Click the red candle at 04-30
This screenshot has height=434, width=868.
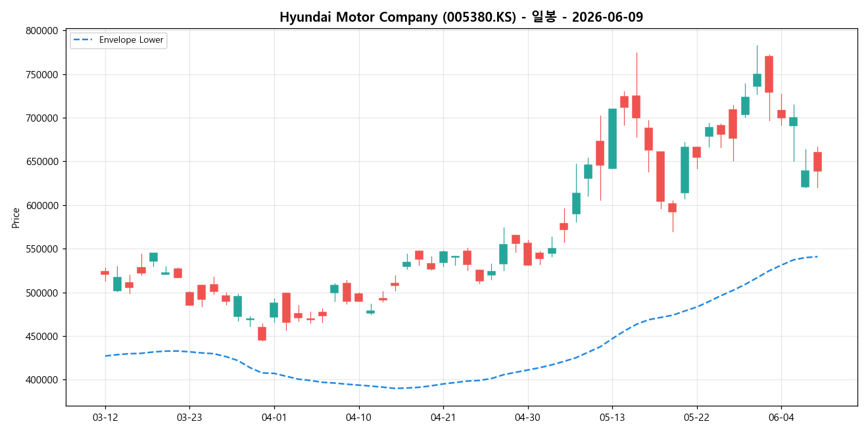coord(527,254)
